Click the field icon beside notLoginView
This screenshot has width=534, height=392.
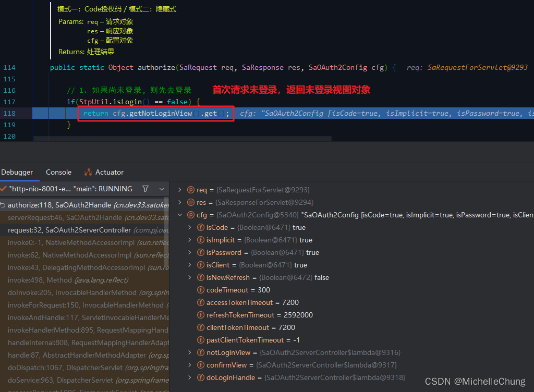tap(201, 352)
